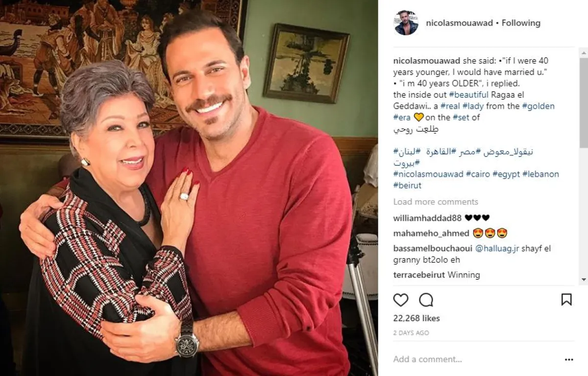Open nicolasmouawad username in the header
Screen dimensions: 588x376
(x=459, y=23)
